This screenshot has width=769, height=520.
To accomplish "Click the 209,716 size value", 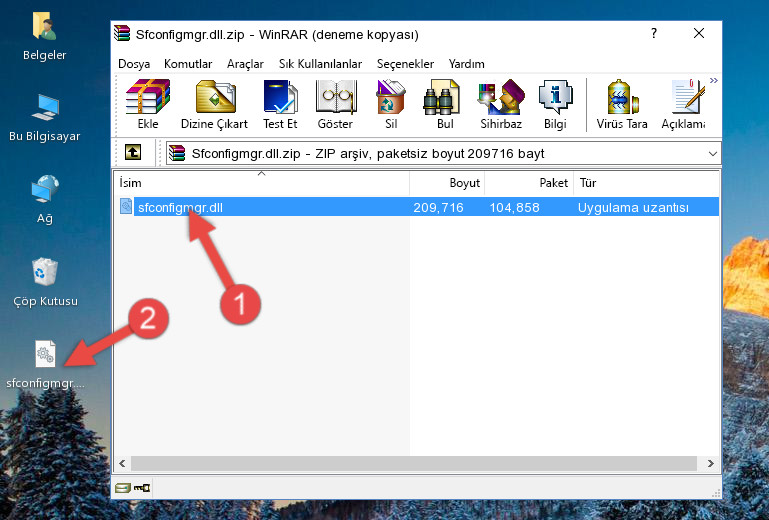I will pos(438,208).
